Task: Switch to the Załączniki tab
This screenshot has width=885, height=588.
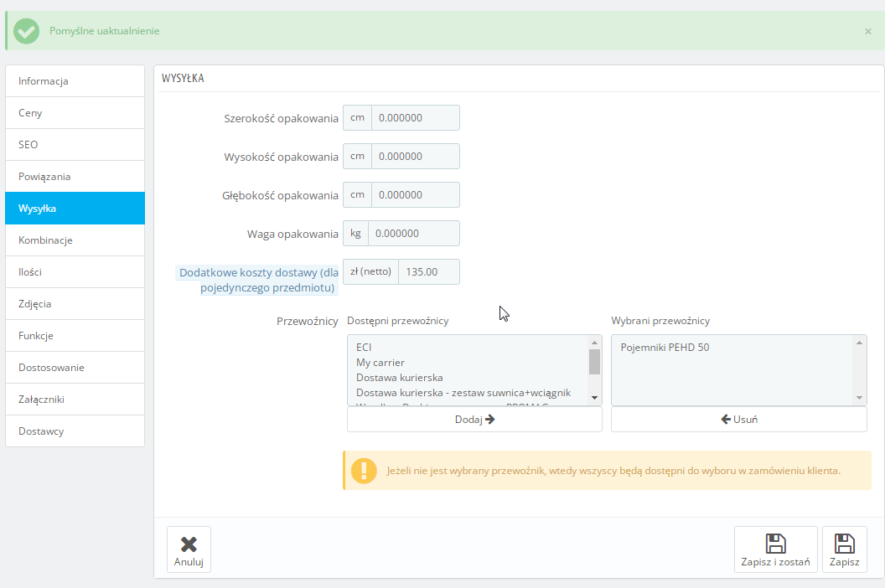Action: tap(75, 400)
